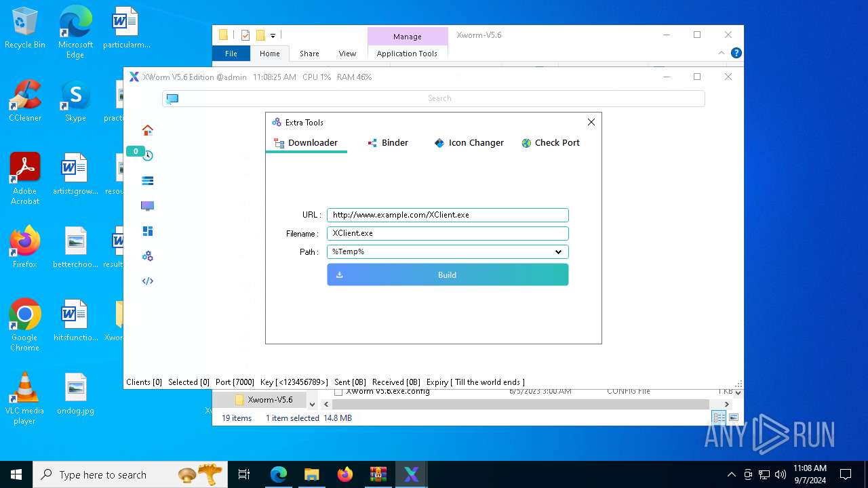Select the hitsfunctio... Word document on desktop
Image resolution: width=868 pixels, height=488 pixels.
point(75,321)
